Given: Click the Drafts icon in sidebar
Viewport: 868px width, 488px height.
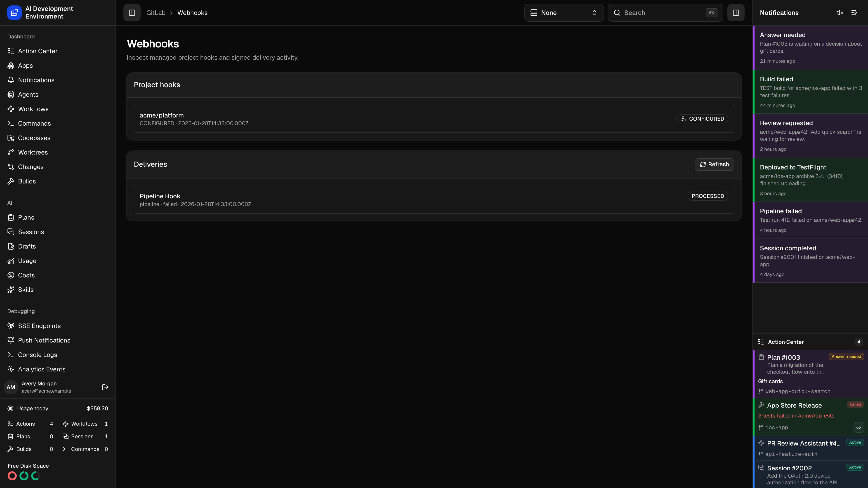Looking at the screenshot, I should 11,246.
